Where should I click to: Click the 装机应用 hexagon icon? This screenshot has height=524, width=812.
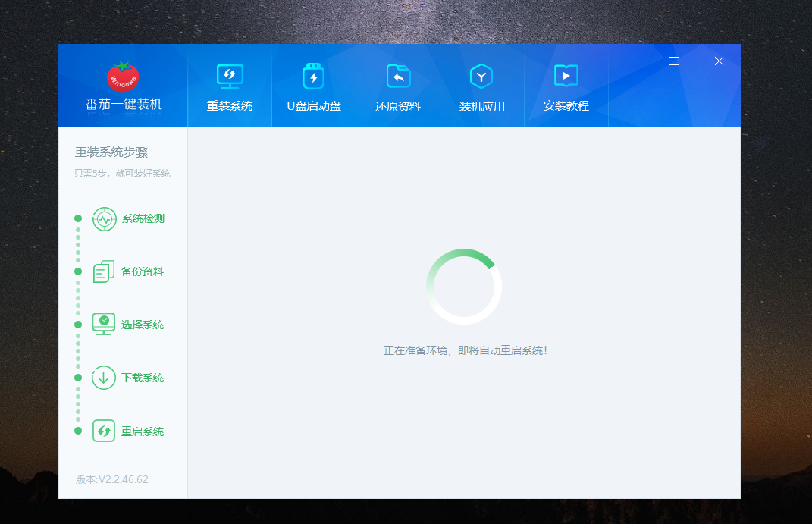[481, 76]
